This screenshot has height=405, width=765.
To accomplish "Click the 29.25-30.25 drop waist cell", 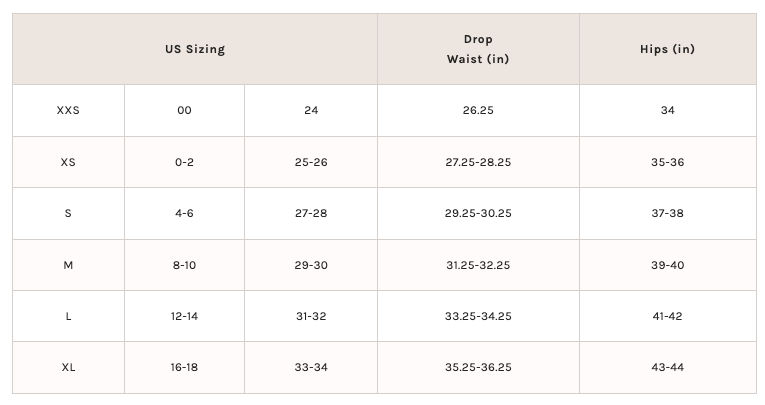I will (478, 213).
